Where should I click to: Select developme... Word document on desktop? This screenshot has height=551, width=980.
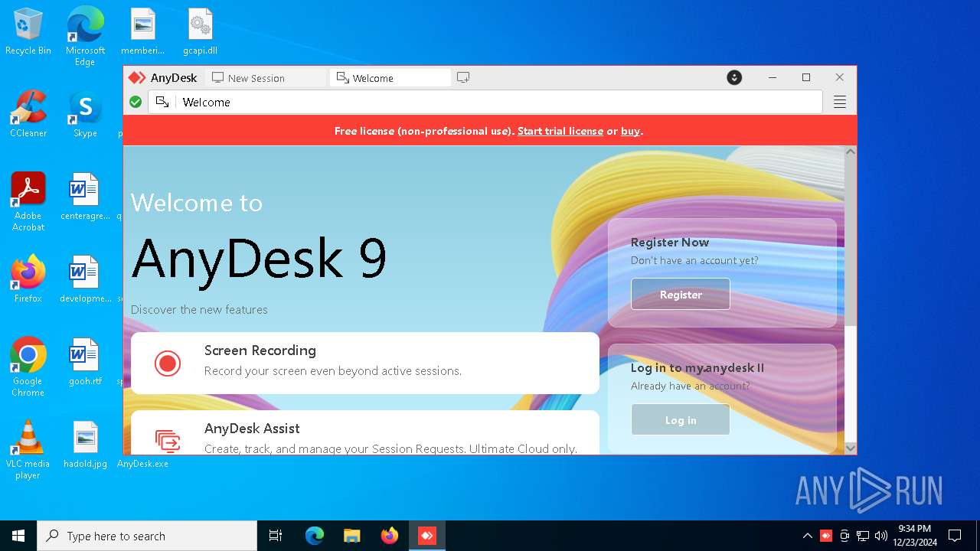coord(85,279)
